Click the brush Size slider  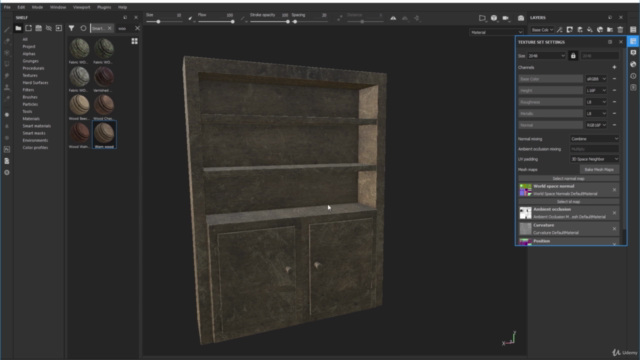point(164,22)
